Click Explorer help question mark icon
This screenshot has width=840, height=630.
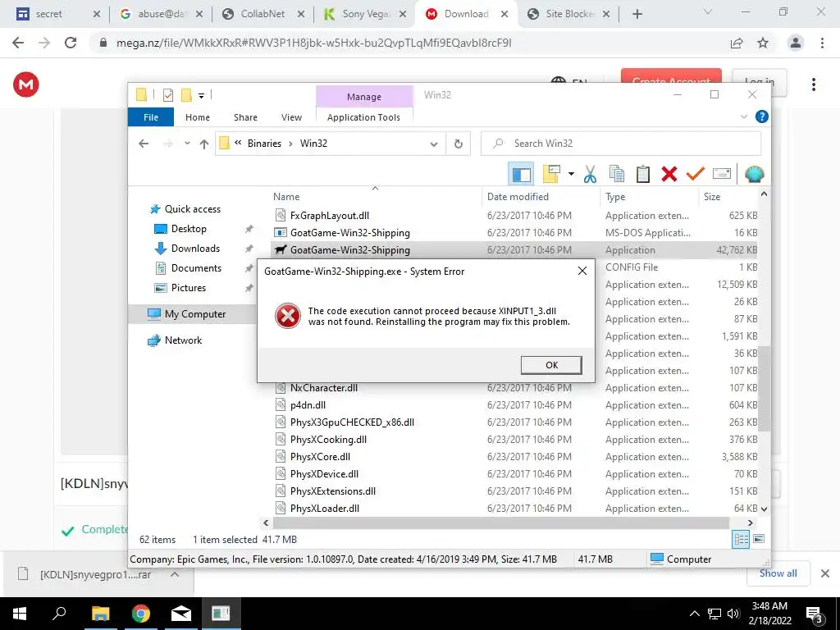[762, 116]
